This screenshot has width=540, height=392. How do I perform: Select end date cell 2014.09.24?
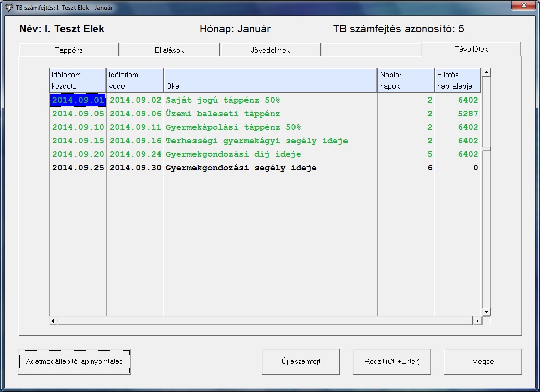coord(135,154)
